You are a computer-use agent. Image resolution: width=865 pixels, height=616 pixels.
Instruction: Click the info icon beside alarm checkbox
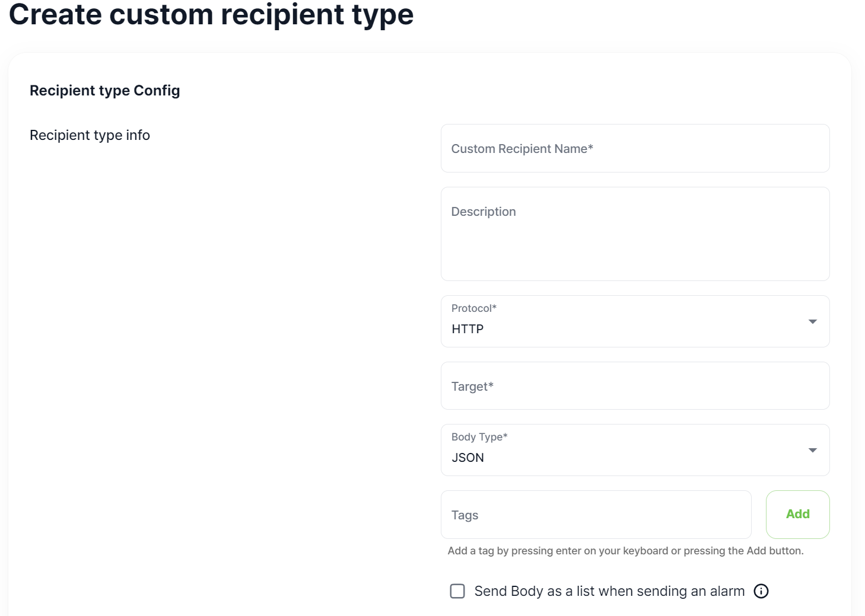[761, 591]
